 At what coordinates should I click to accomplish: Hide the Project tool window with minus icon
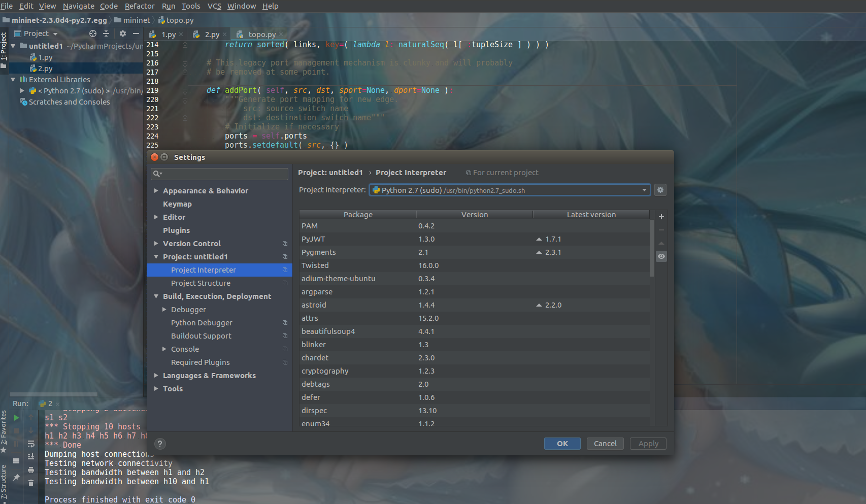click(x=136, y=33)
